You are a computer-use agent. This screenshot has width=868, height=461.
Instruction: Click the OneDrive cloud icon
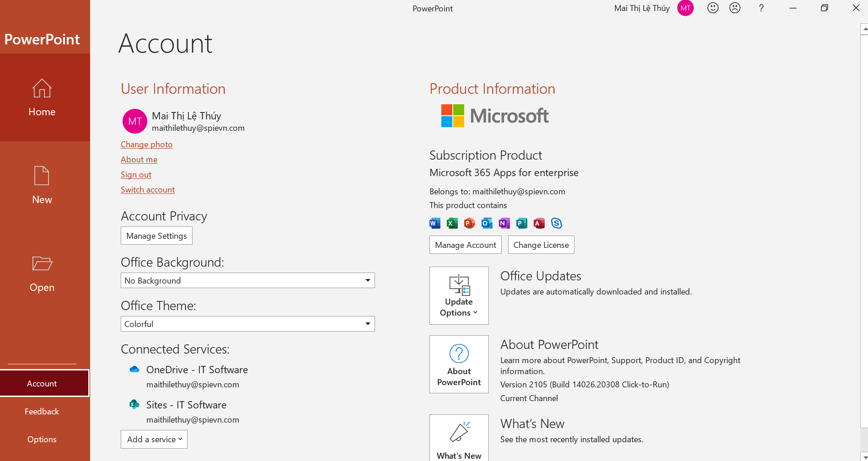[x=134, y=370]
